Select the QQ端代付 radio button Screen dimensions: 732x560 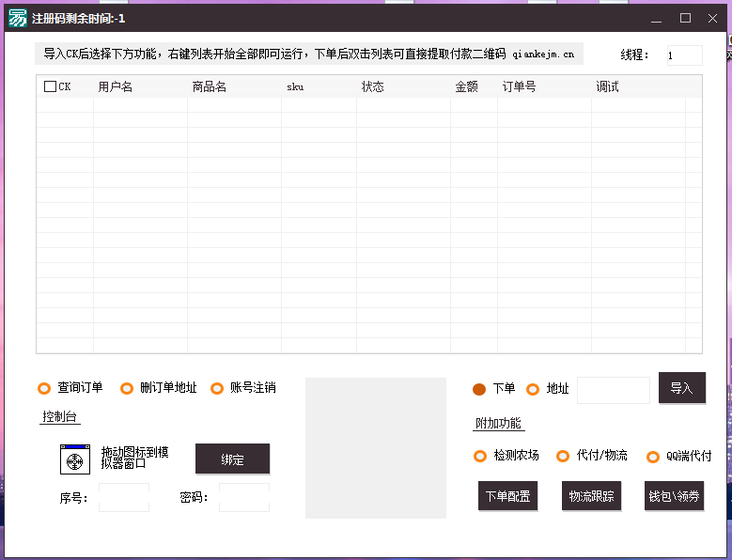click(653, 457)
